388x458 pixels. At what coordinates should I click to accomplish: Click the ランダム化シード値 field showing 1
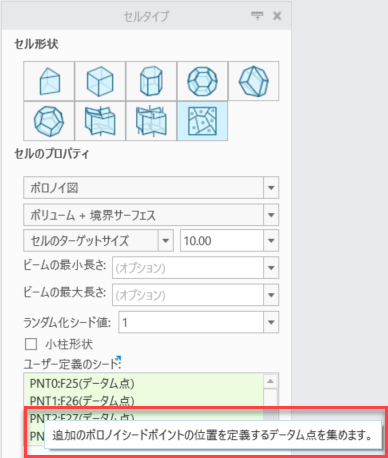[x=191, y=322]
